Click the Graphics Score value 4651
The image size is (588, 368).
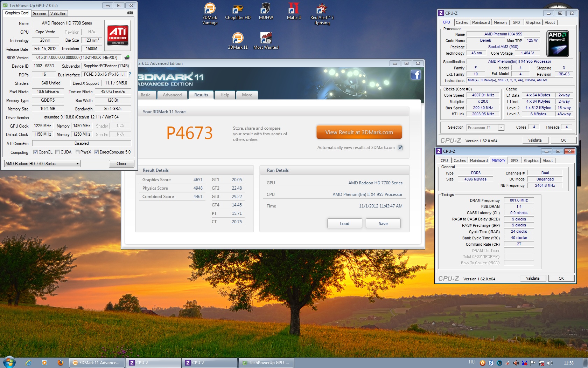click(198, 180)
